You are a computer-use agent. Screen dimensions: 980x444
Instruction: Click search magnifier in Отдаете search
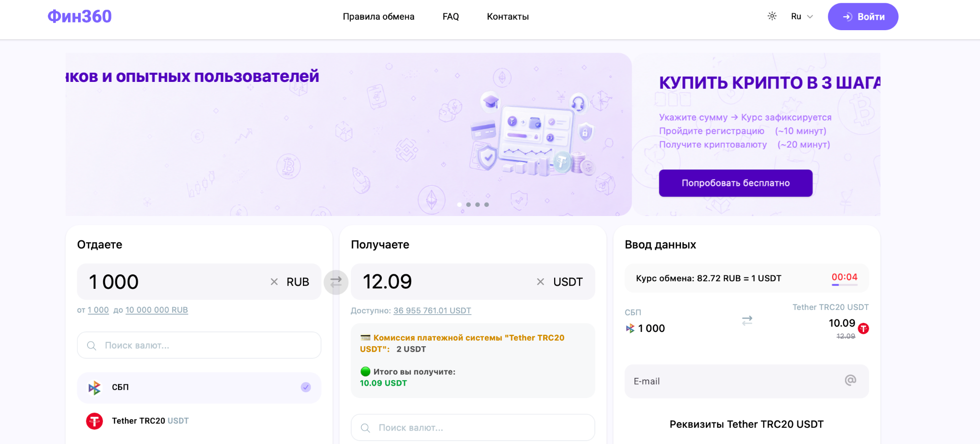point(91,345)
